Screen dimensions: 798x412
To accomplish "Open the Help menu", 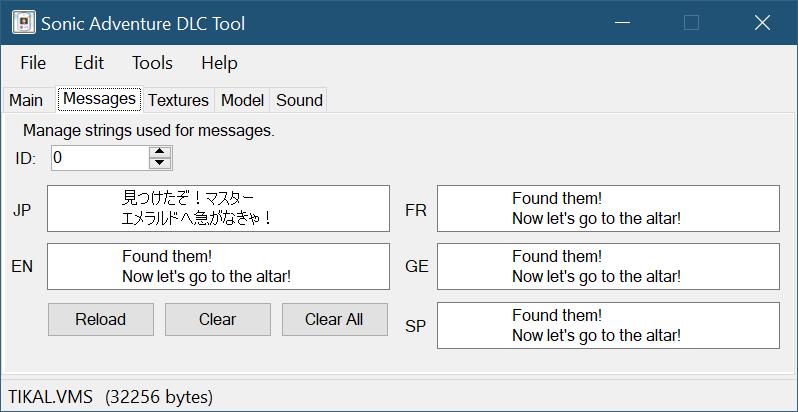I will point(219,63).
